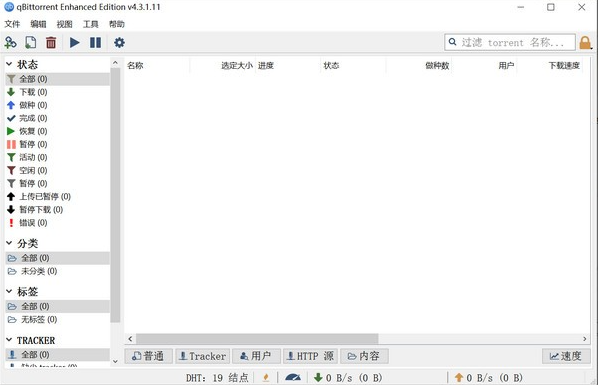Switch to the HTTP 源 tab
Image resolution: width=598 pixels, height=385 pixels.
[x=310, y=356]
